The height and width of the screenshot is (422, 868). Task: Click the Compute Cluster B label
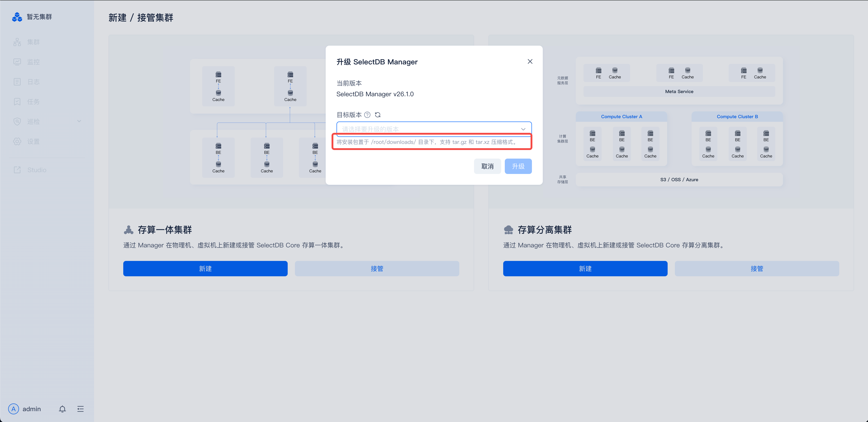(x=737, y=116)
